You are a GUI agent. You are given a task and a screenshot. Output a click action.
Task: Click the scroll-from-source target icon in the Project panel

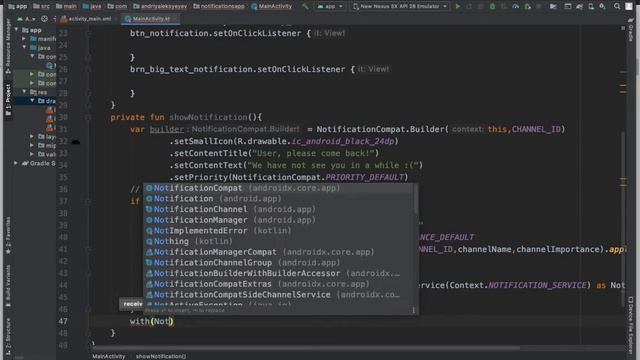point(44,19)
